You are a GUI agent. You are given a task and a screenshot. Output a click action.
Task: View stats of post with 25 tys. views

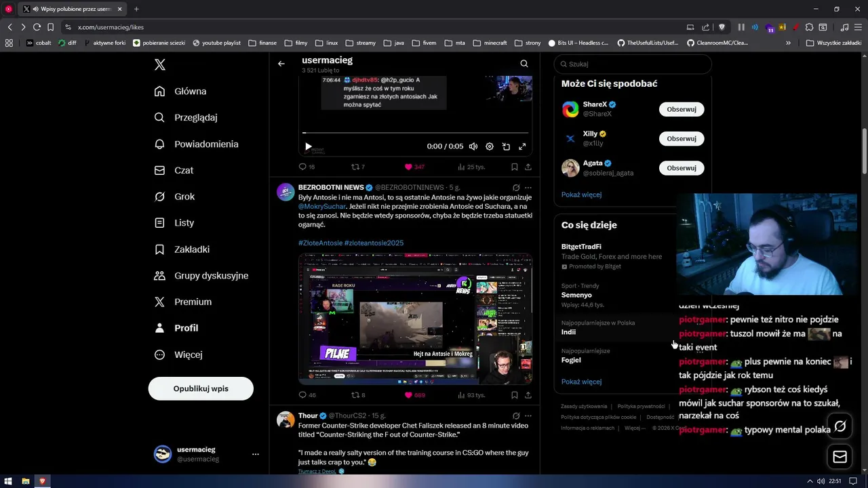471,167
